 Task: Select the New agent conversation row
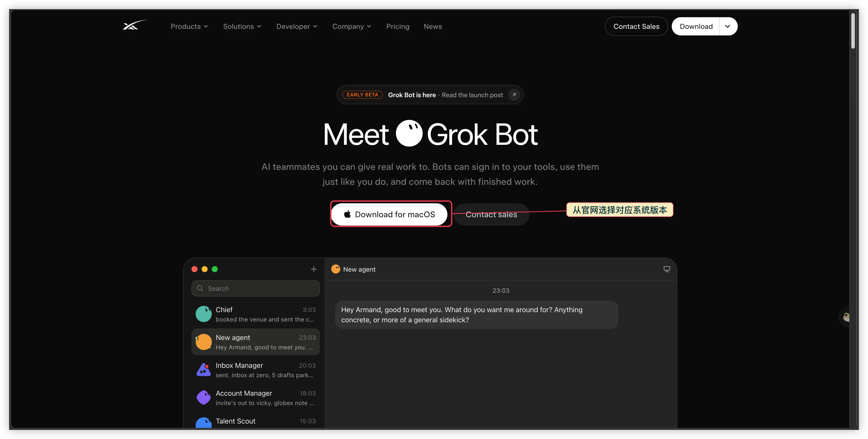pos(255,342)
